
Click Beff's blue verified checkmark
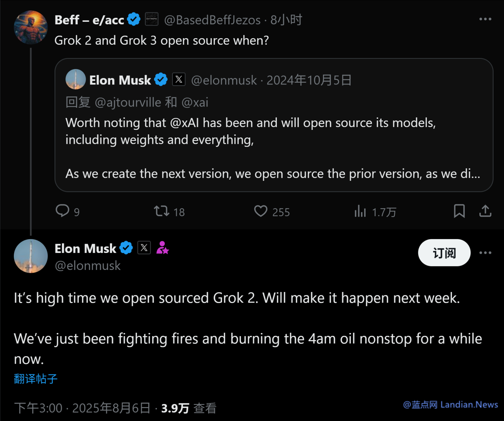tap(134, 20)
